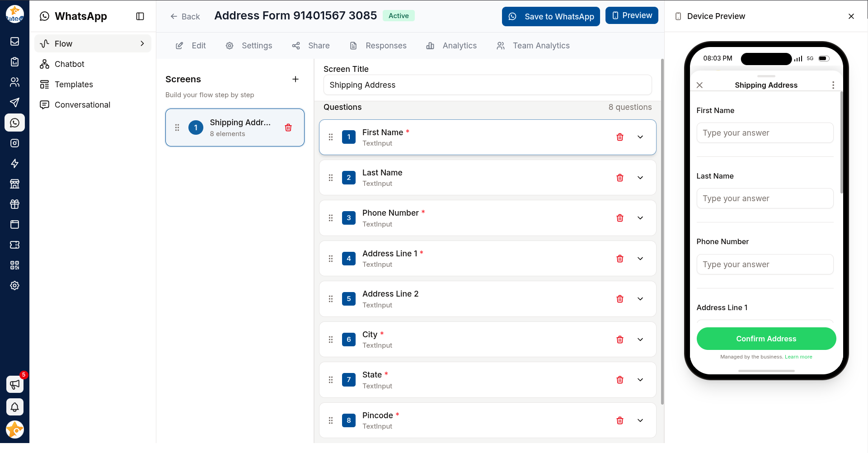Expand the Pincode question
The image size is (868, 453).
click(640, 420)
